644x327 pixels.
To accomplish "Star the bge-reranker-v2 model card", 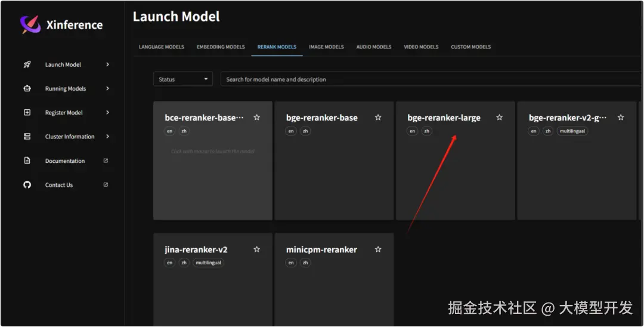I will tap(621, 118).
